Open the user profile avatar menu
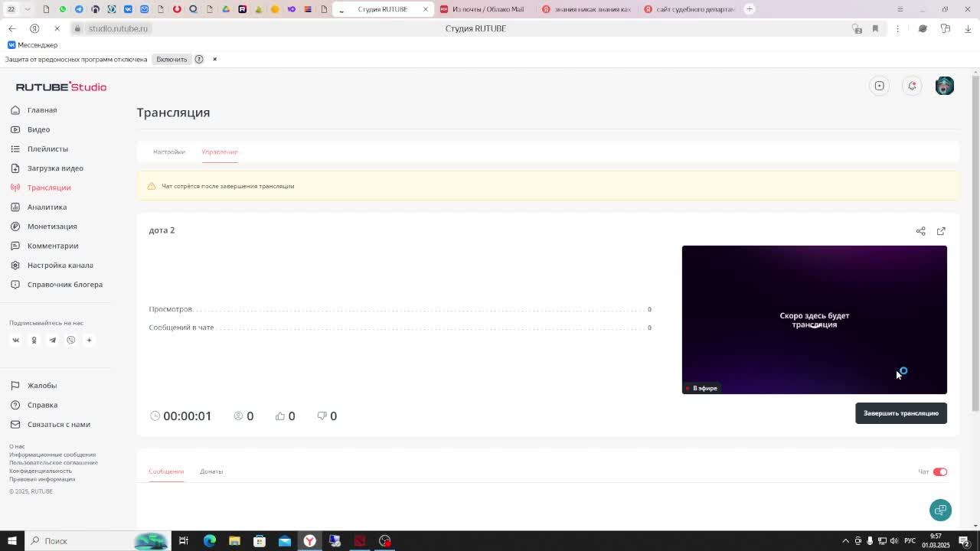980x551 pixels. pyautogui.click(x=945, y=86)
